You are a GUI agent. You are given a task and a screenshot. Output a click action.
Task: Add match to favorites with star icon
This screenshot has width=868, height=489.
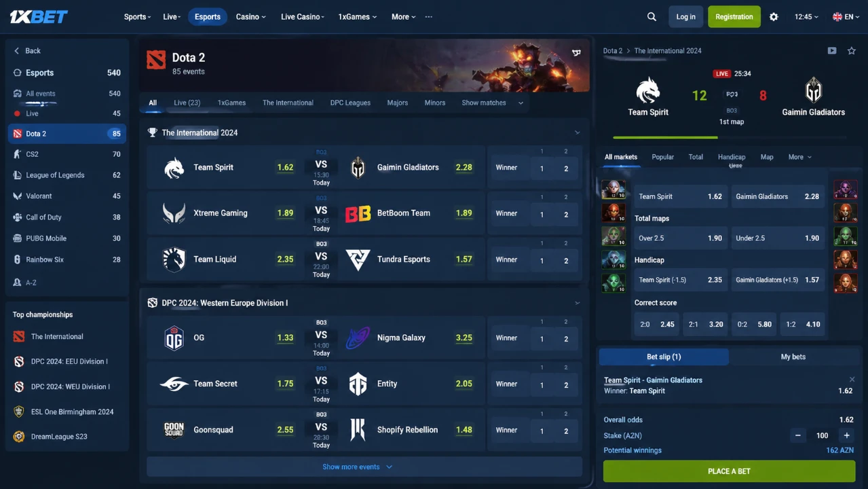pos(852,51)
